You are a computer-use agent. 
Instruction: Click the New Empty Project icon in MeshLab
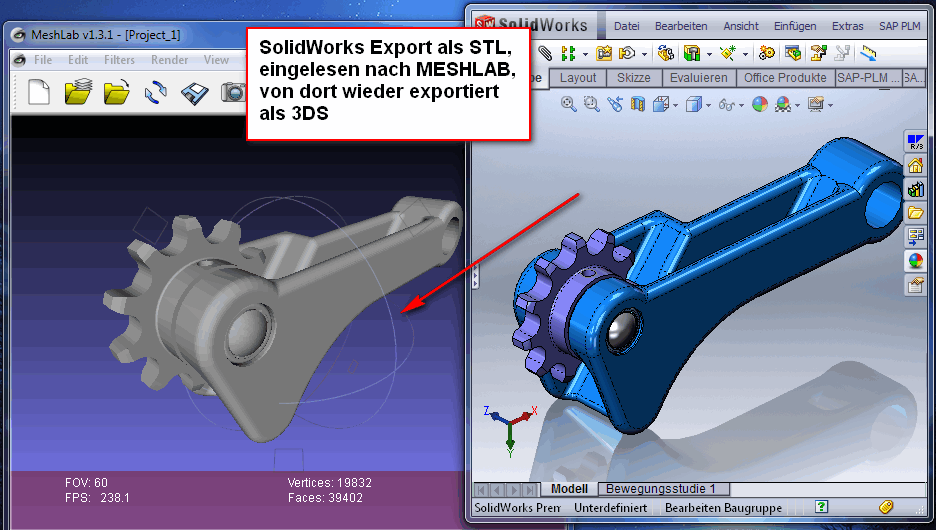coord(39,93)
